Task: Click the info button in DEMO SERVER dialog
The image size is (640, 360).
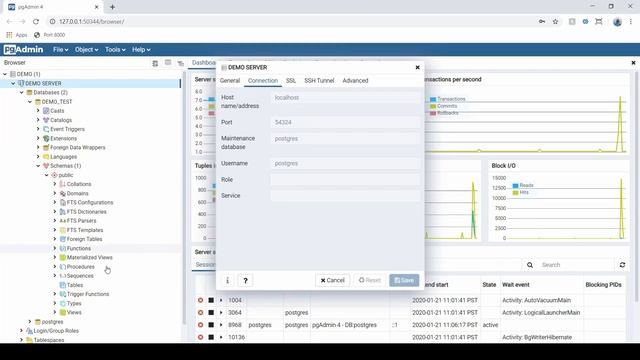Action: coord(228,280)
